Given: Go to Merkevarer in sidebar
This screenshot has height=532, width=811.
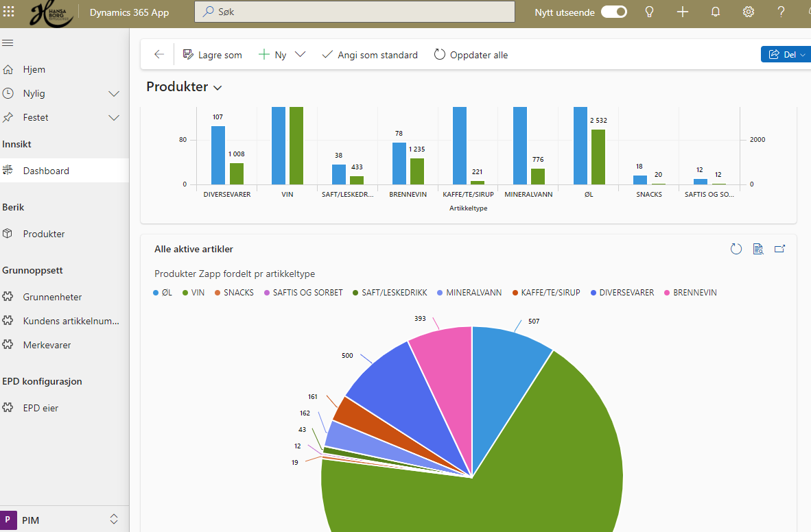Looking at the screenshot, I should pyautogui.click(x=47, y=345).
